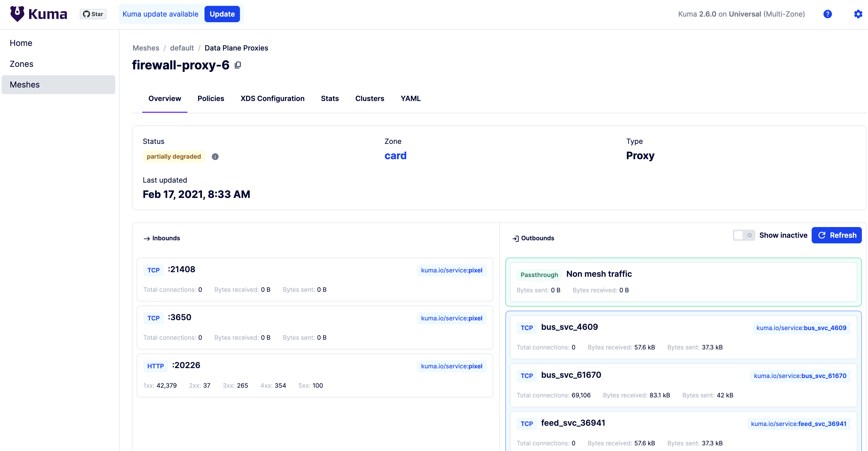This screenshot has height=451, width=868.
Task: Enable the Show inactive toggle
Action: coord(744,235)
